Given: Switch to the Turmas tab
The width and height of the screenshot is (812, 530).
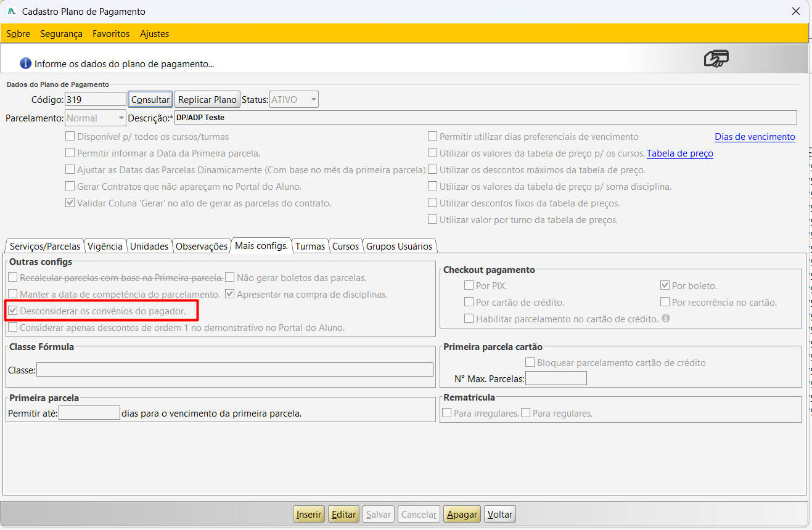Looking at the screenshot, I should coord(310,246).
